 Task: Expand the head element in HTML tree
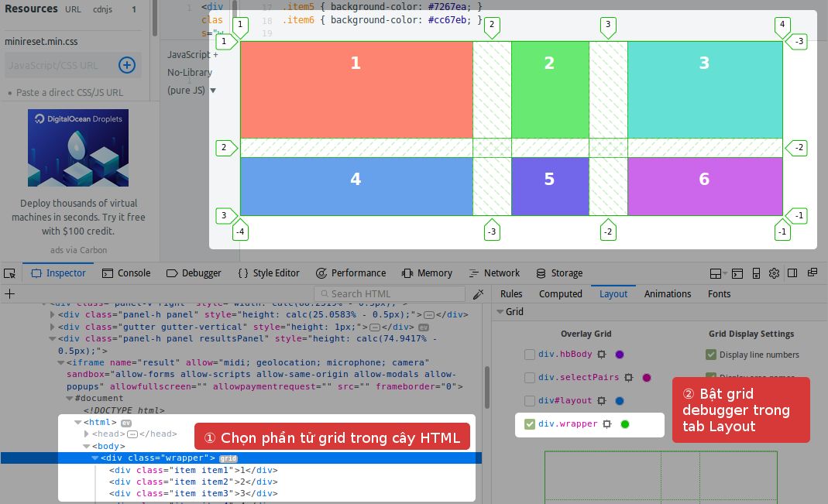[x=86, y=434]
